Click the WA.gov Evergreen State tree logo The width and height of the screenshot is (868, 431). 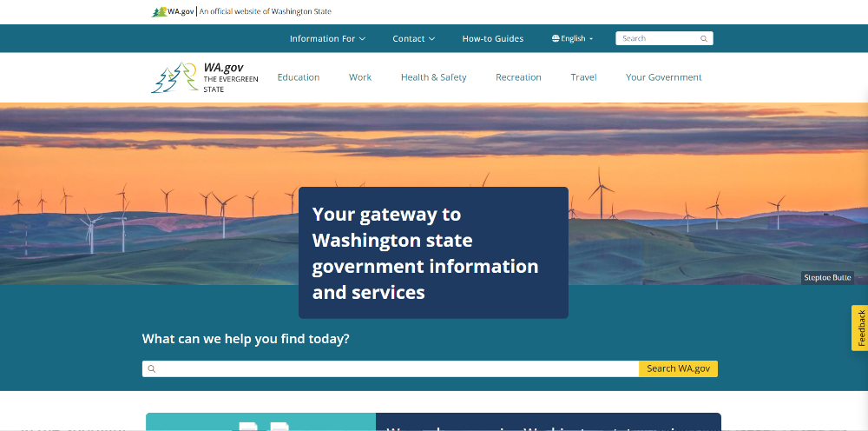(174, 77)
